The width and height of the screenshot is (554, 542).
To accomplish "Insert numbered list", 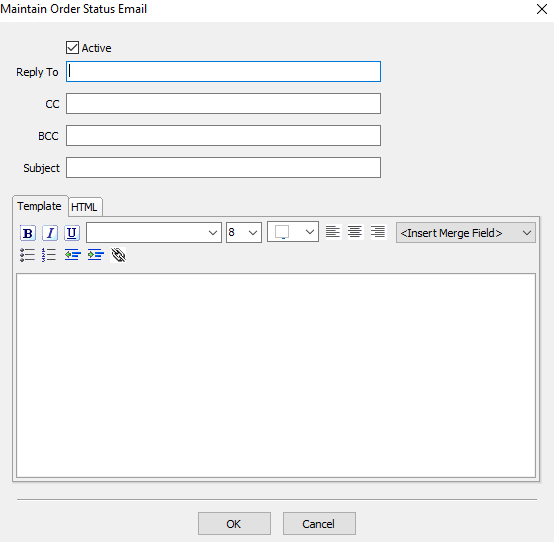I will tap(49, 255).
